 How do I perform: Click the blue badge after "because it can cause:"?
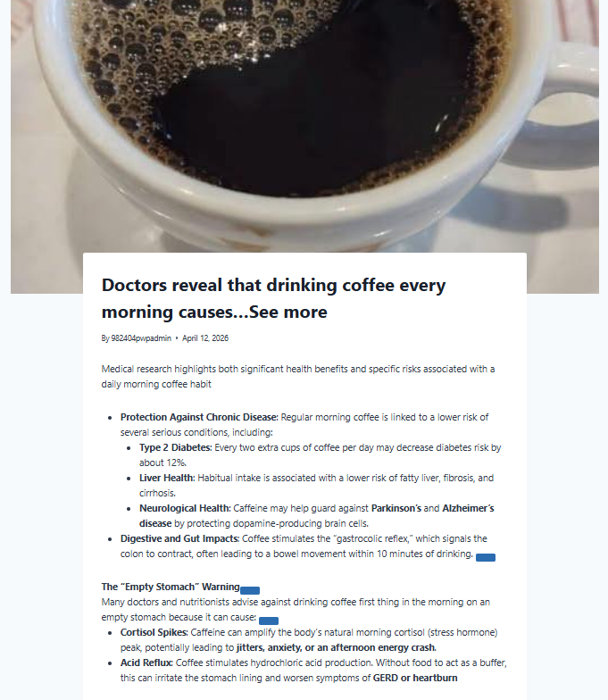268,621
